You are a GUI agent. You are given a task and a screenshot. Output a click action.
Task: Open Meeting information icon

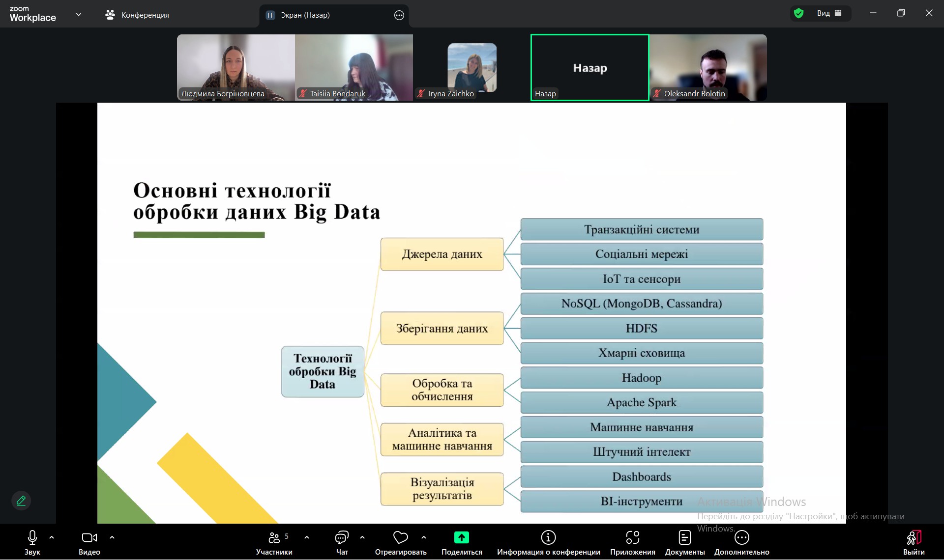pyautogui.click(x=548, y=538)
